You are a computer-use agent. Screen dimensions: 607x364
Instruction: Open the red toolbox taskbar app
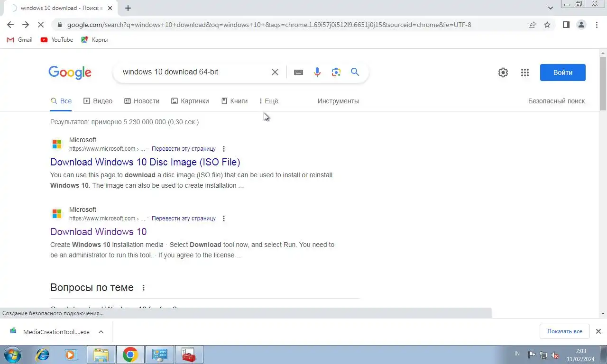coord(189,355)
